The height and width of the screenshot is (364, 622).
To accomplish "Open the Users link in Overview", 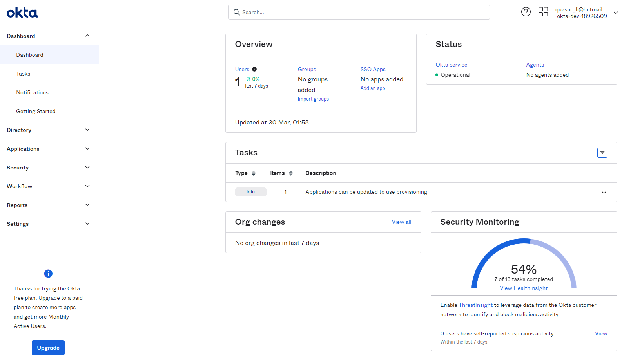I will pyautogui.click(x=242, y=69).
